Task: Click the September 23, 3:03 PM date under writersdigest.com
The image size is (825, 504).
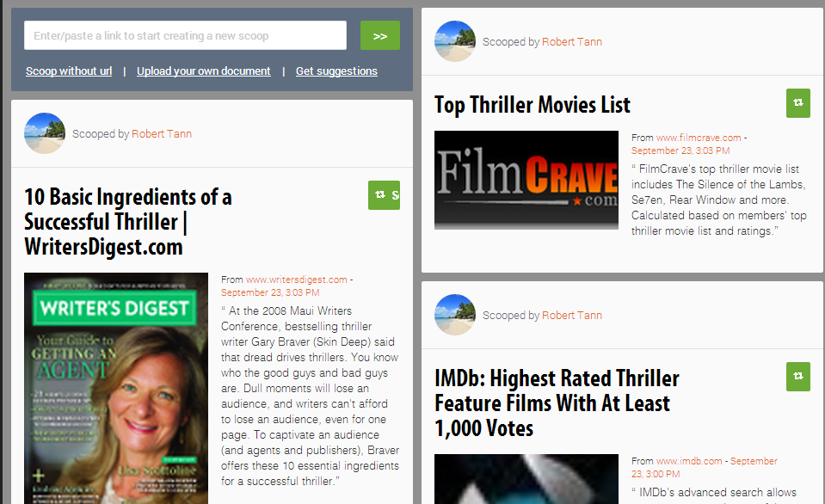Action: [270, 292]
